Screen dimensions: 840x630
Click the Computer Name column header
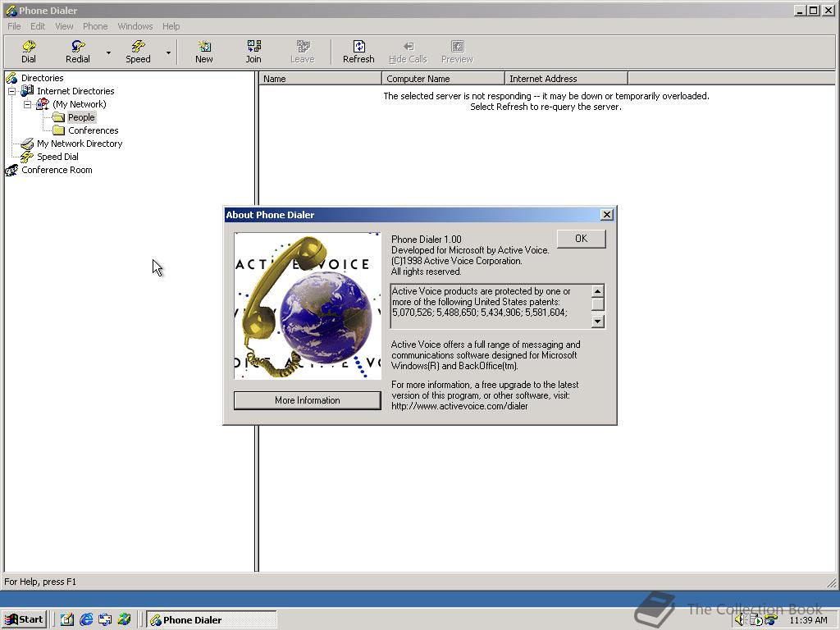[443, 79]
